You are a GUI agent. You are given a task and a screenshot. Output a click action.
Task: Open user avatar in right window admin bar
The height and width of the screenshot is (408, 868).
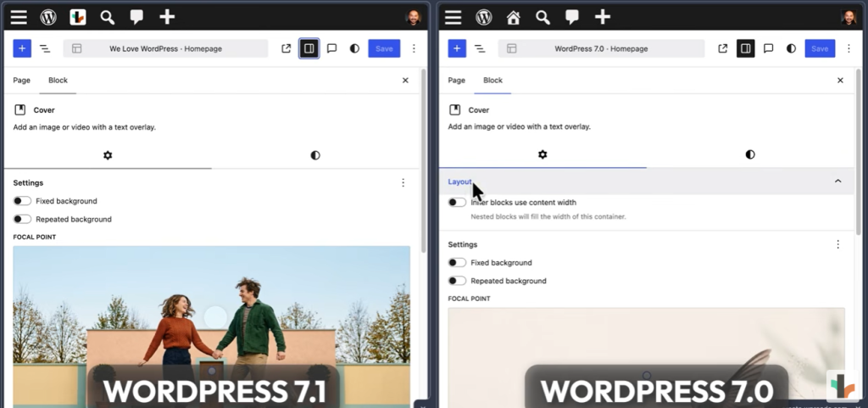point(849,17)
